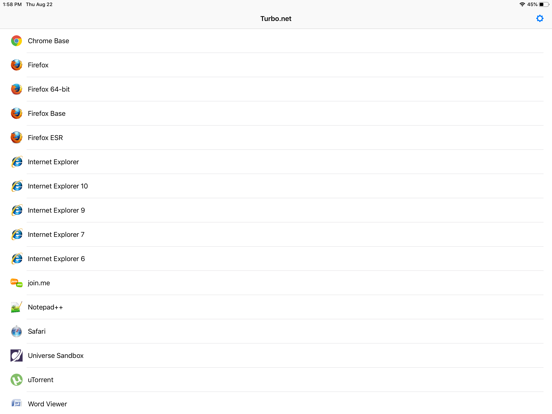Tap the status bar clock time

tap(12, 4)
